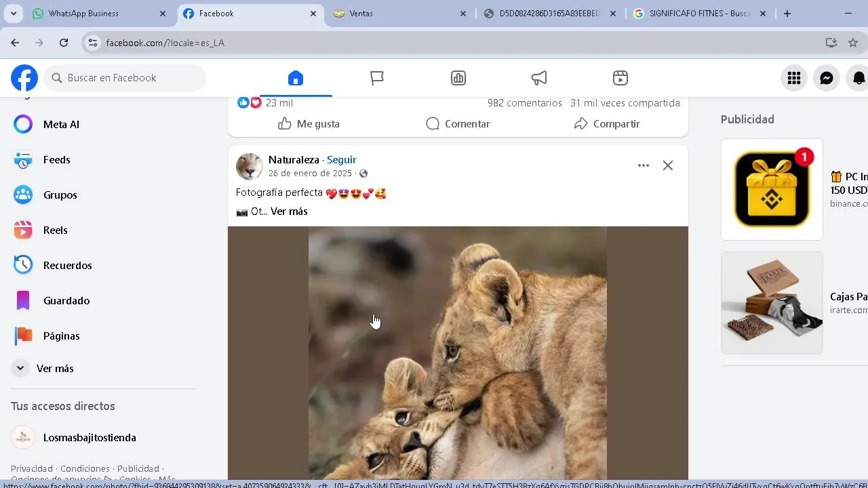Switch to Ventas browser tab
This screenshot has width=868, height=488.
pyautogui.click(x=400, y=14)
